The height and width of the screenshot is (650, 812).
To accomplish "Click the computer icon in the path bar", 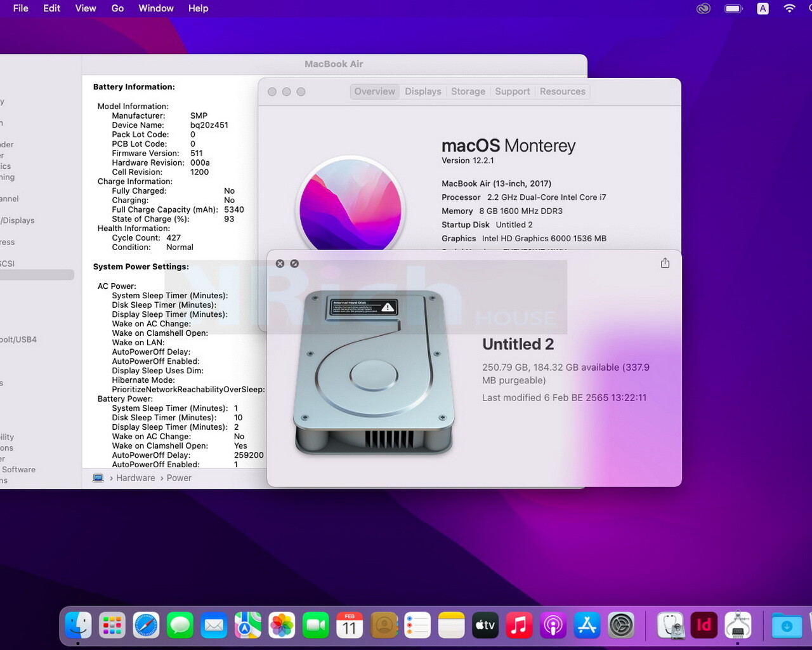I will point(98,478).
